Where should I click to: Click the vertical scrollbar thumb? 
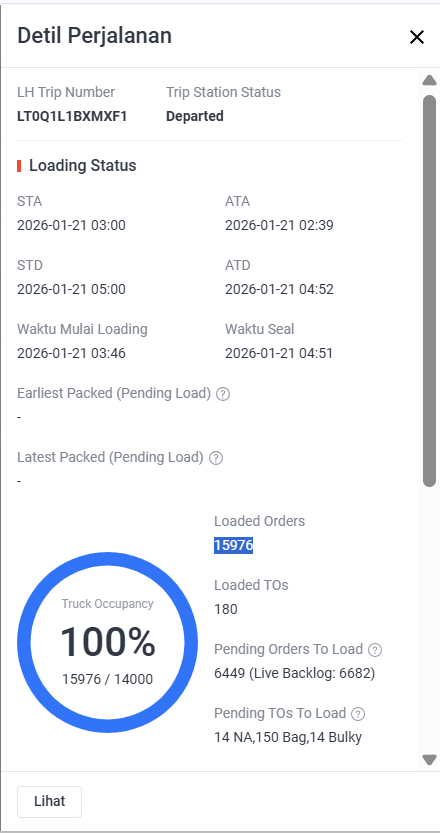tap(429, 291)
